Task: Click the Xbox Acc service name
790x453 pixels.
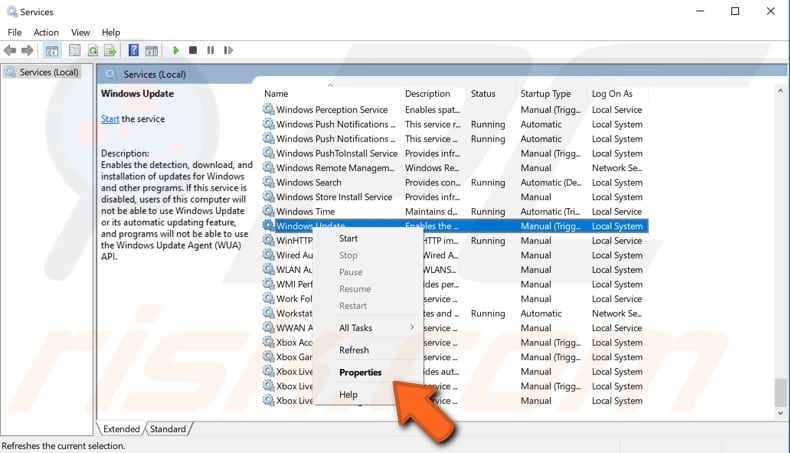Action: click(x=294, y=343)
